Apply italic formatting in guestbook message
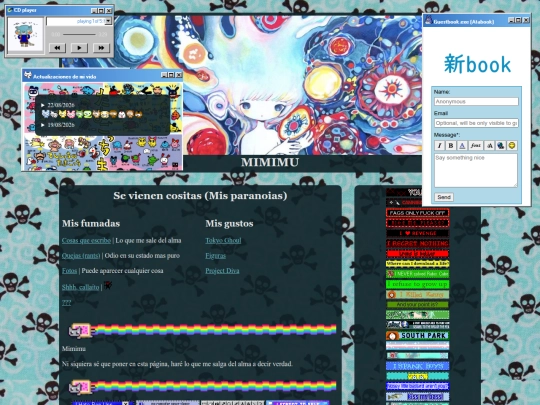 pyautogui.click(x=439, y=146)
